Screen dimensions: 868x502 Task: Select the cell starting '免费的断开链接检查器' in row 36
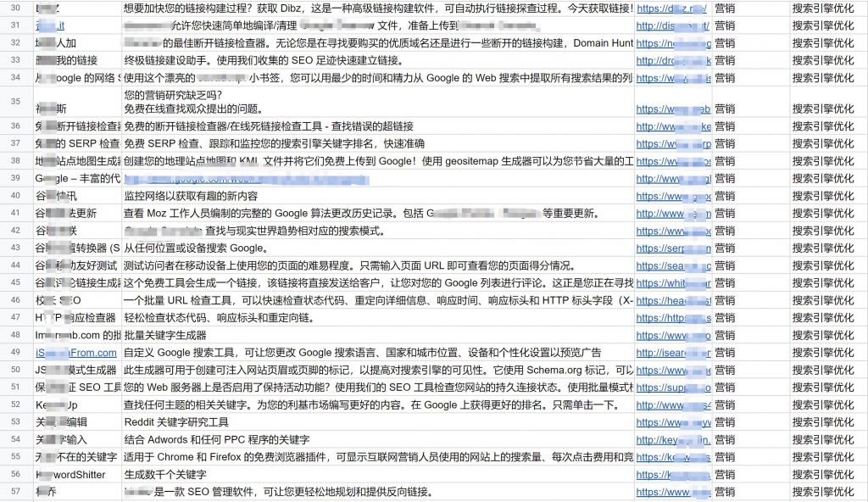coord(378,126)
